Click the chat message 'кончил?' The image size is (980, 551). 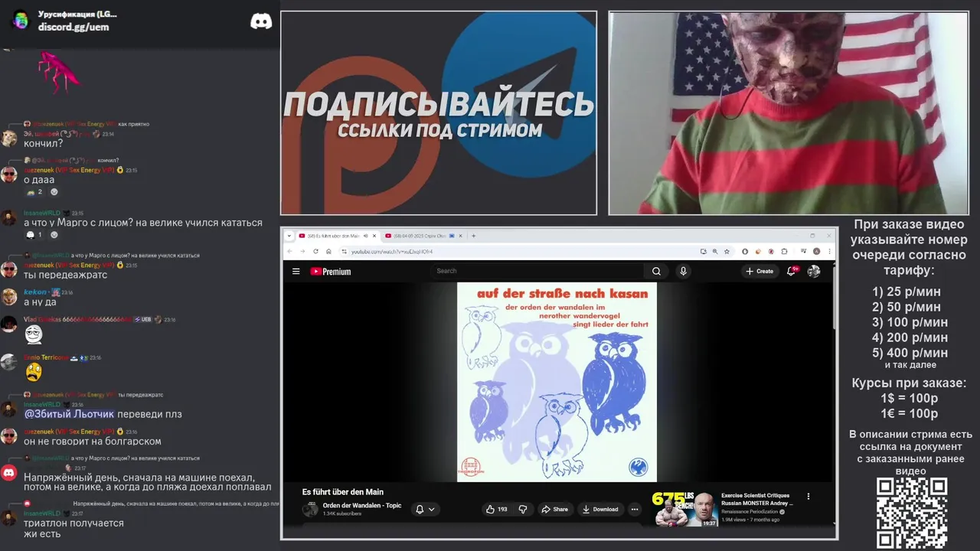click(43, 143)
